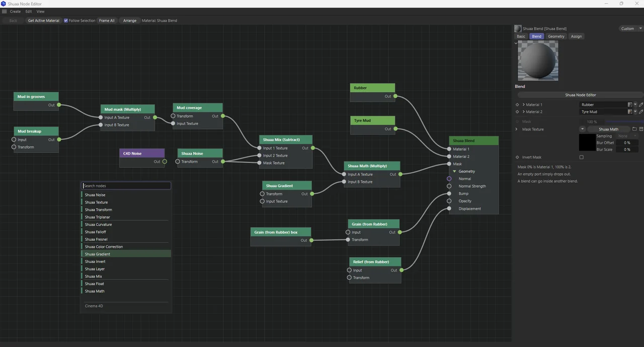
Task: Click the purple Normal port on Shuaa Blend node
Action: click(449, 179)
